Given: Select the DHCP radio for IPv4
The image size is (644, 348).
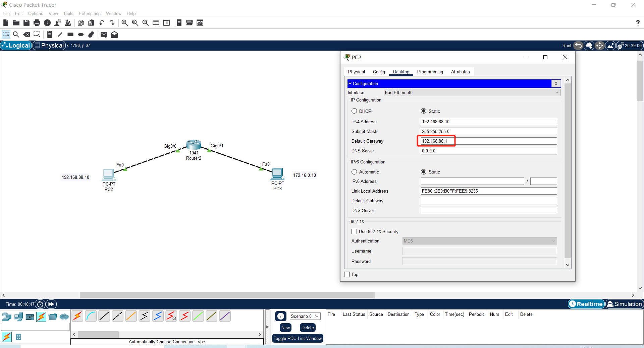Looking at the screenshot, I should pos(354,111).
